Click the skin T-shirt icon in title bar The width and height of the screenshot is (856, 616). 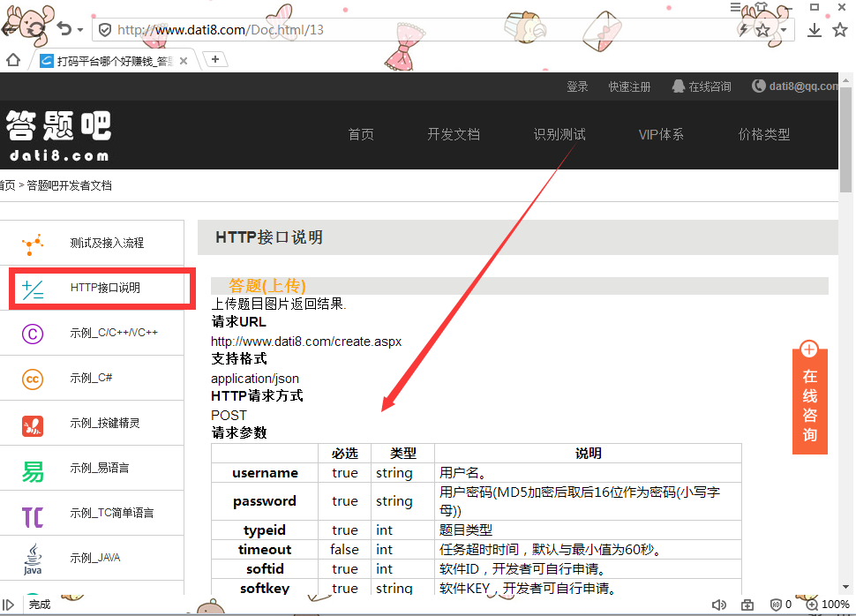(761, 8)
